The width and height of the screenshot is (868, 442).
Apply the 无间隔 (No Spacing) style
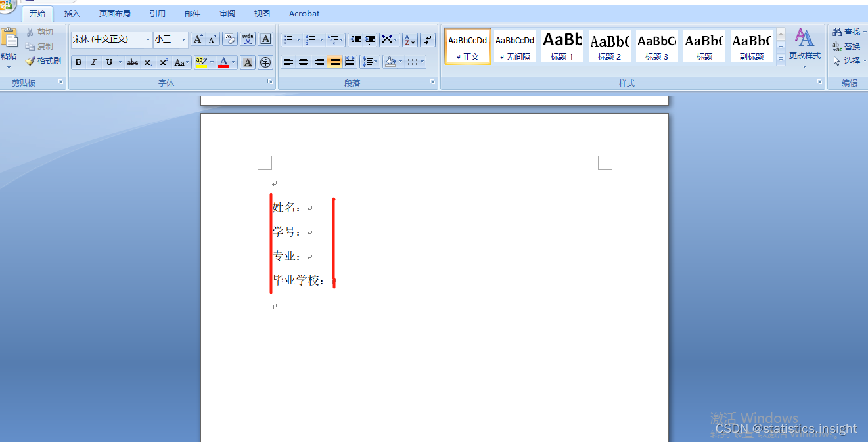(515, 46)
